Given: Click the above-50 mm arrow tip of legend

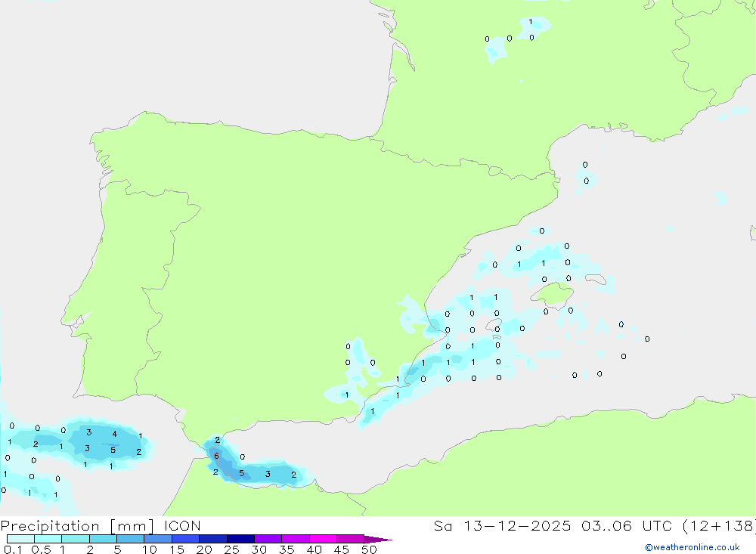Looking at the screenshot, I should point(377,540).
